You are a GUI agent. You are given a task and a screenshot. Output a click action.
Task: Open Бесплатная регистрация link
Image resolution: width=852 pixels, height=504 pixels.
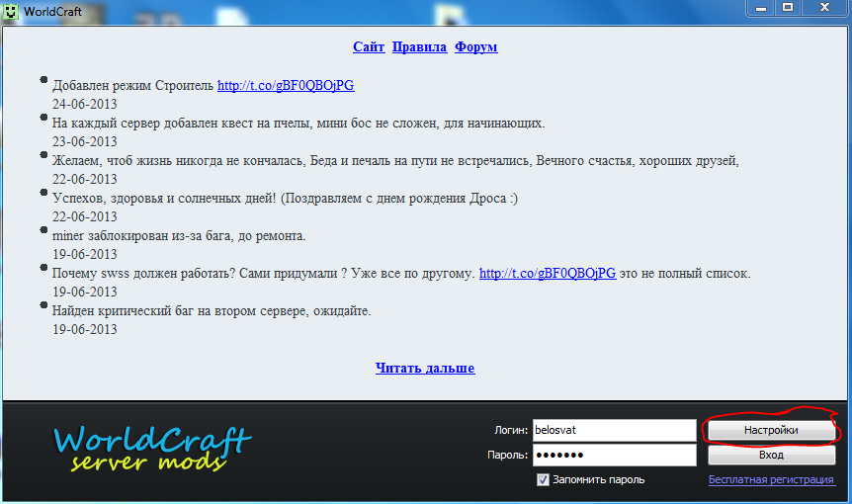point(771,479)
